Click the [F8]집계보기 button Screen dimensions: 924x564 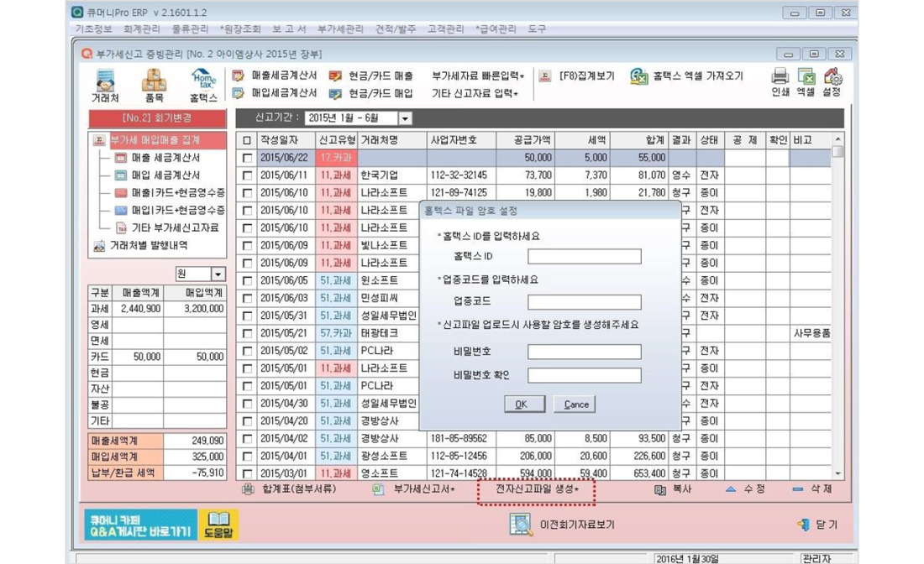tap(577, 76)
